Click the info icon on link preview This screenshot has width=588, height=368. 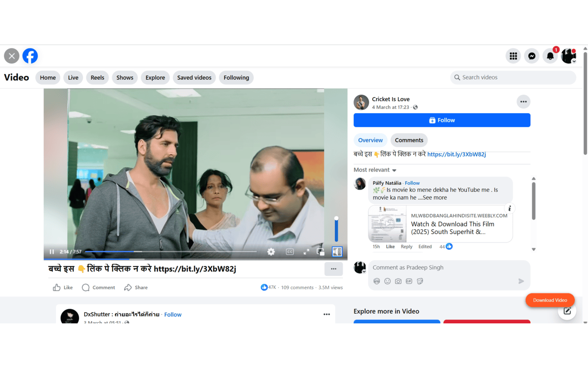(x=509, y=208)
